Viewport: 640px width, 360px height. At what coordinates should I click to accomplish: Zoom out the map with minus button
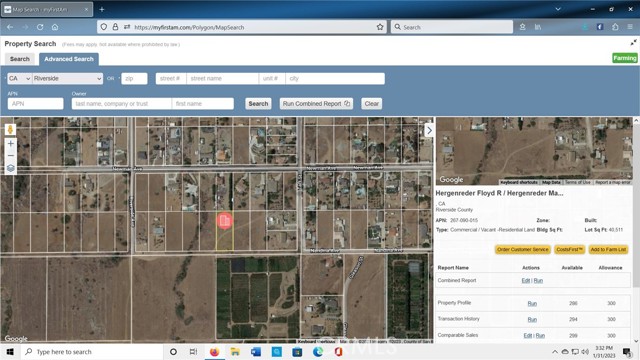[11, 156]
